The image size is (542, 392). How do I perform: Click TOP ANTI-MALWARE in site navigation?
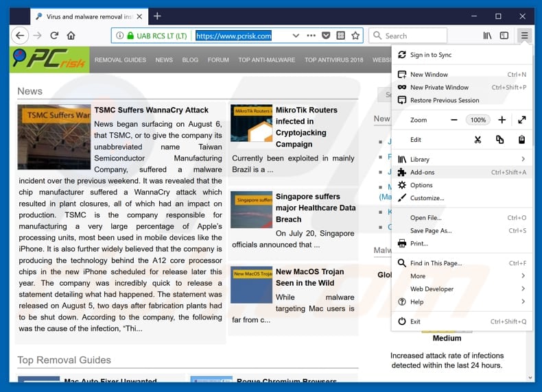click(x=268, y=60)
